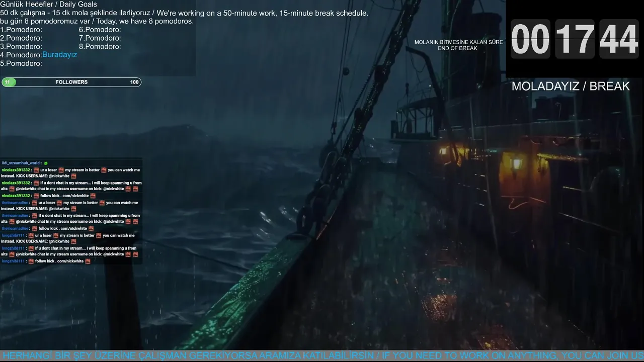Viewport: 644px width, 362px height.
Task: Click the '4.Pomodoro:' entry
Action: [21, 55]
